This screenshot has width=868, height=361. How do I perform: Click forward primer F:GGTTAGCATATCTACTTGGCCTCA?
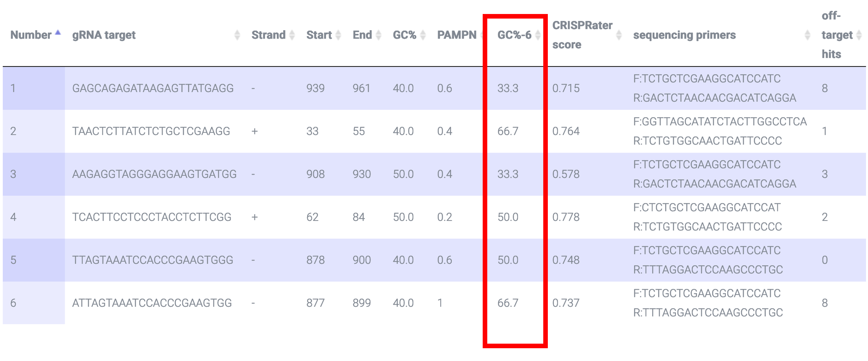(720, 121)
